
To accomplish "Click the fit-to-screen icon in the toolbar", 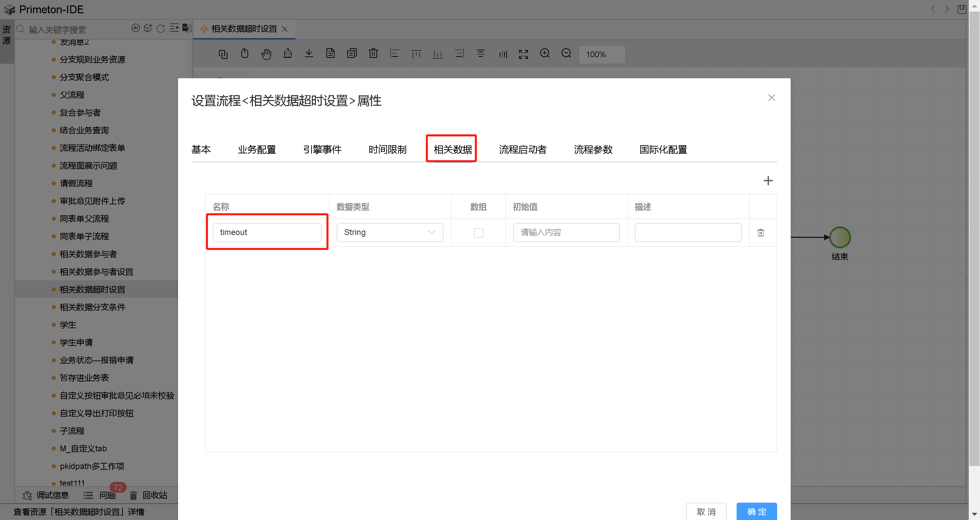I will click(524, 54).
